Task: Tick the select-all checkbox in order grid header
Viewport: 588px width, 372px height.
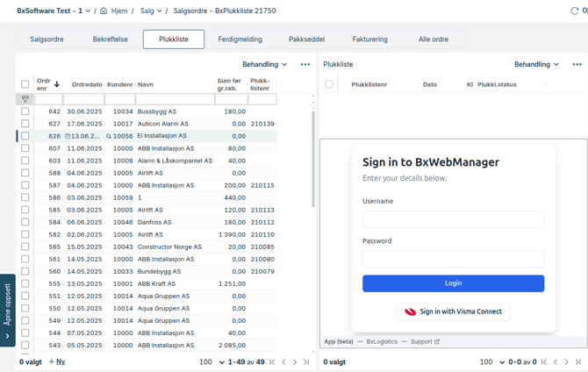Action: coord(25,84)
